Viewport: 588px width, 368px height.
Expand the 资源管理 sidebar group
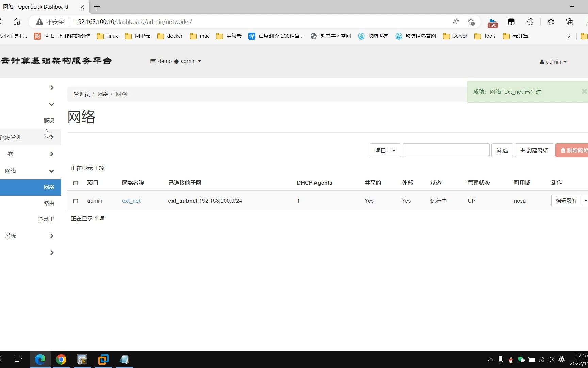tap(30, 137)
